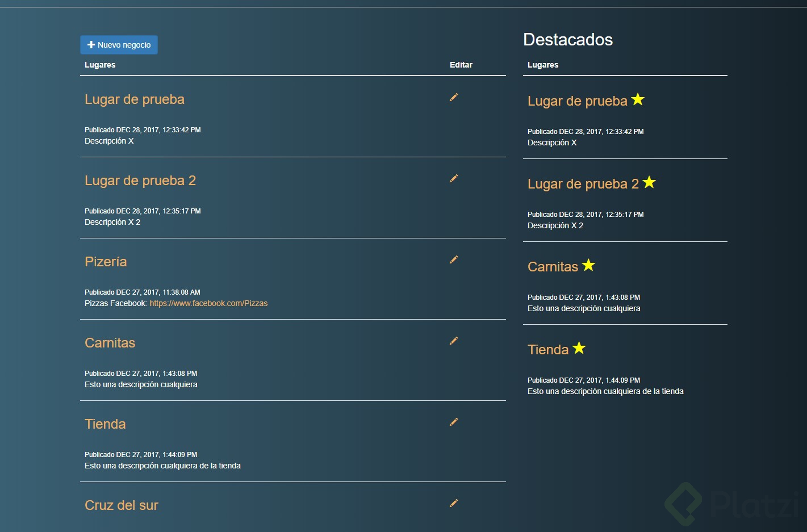Edit the "Tienda" business

[453, 422]
